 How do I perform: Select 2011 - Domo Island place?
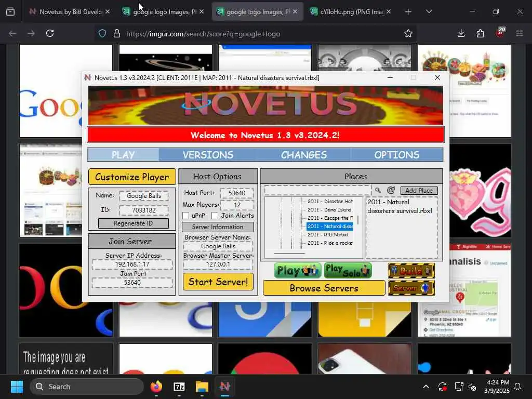330,210
